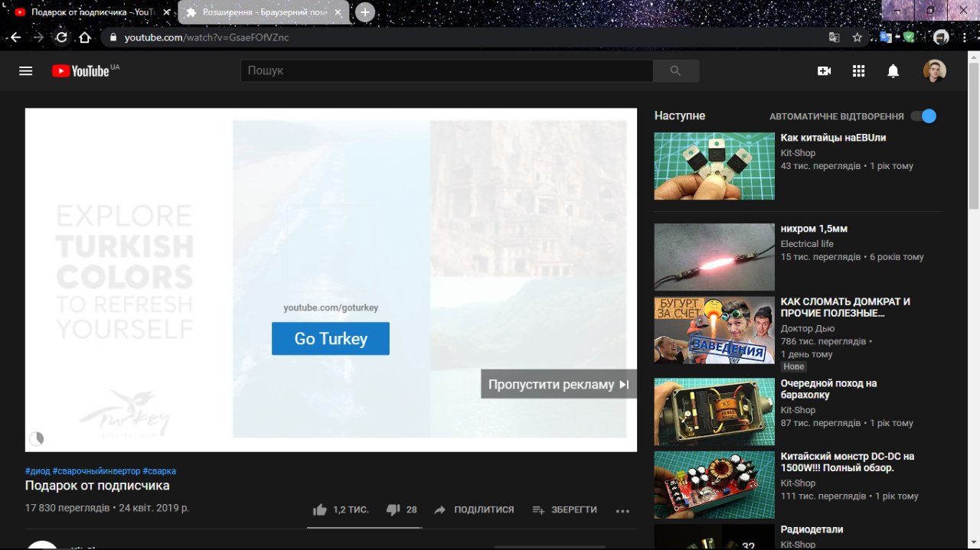Open a new browser tab with plus
The width and height of the screenshot is (980, 550).
(x=365, y=12)
